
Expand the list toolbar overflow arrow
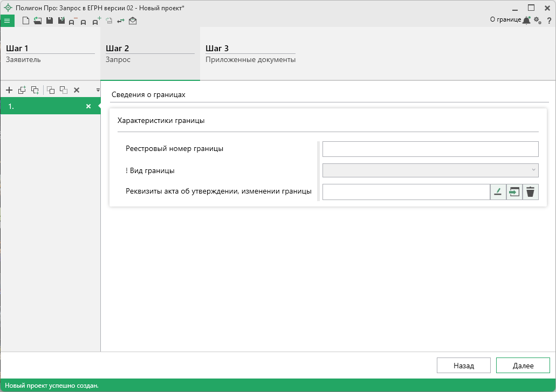tap(98, 90)
